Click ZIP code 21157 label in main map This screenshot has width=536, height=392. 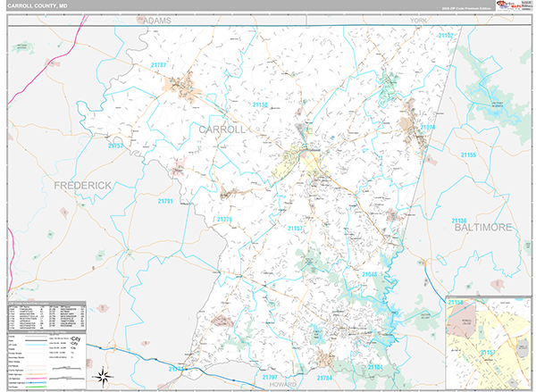(x=296, y=229)
